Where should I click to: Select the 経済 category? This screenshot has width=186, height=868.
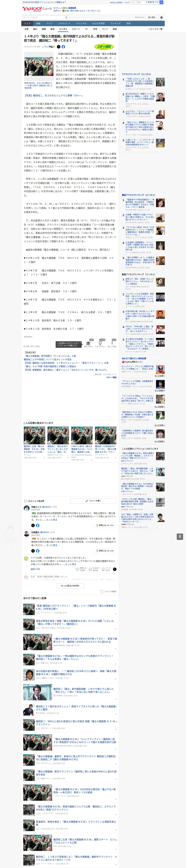pos(52,29)
